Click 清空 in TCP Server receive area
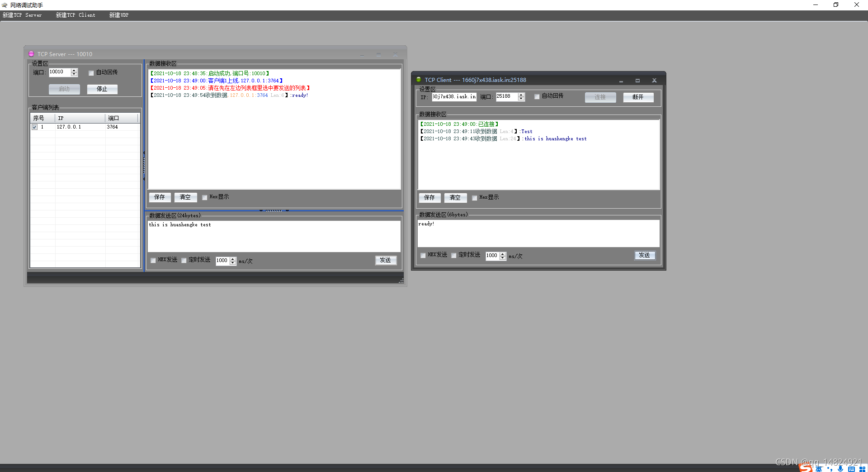Viewport: 868px width, 472px height. [185, 197]
